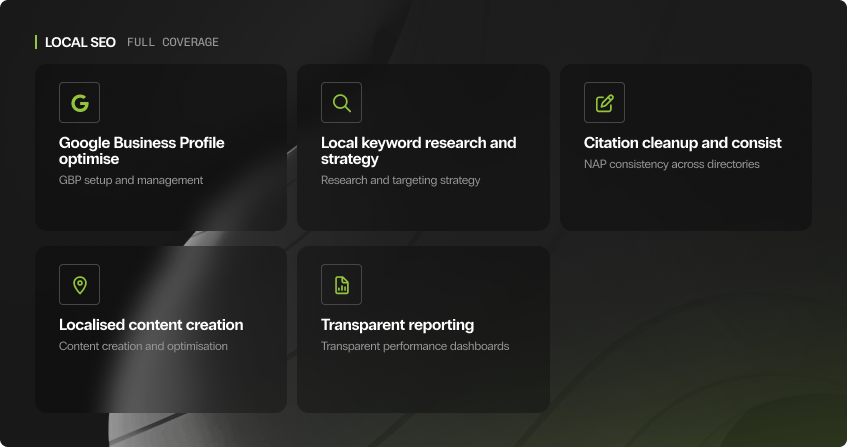Click the FULL COVERAGE label

click(173, 42)
